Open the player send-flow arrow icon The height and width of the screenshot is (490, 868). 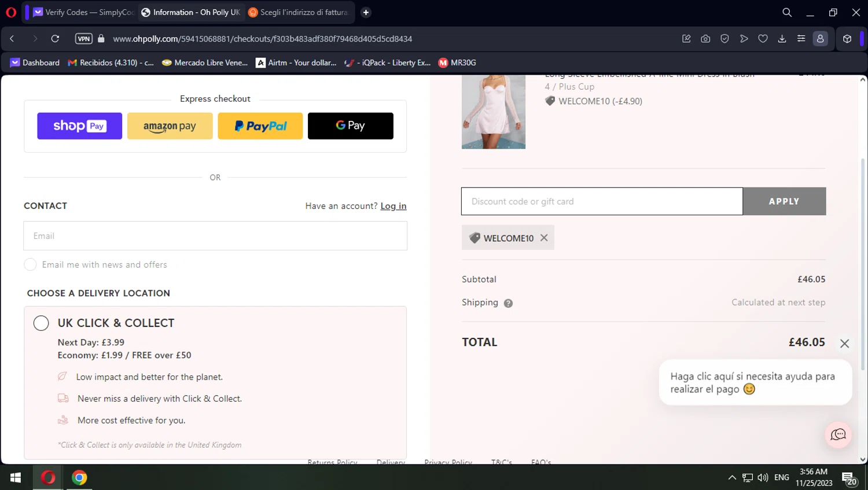pyautogui.click(x=744, y=39)
